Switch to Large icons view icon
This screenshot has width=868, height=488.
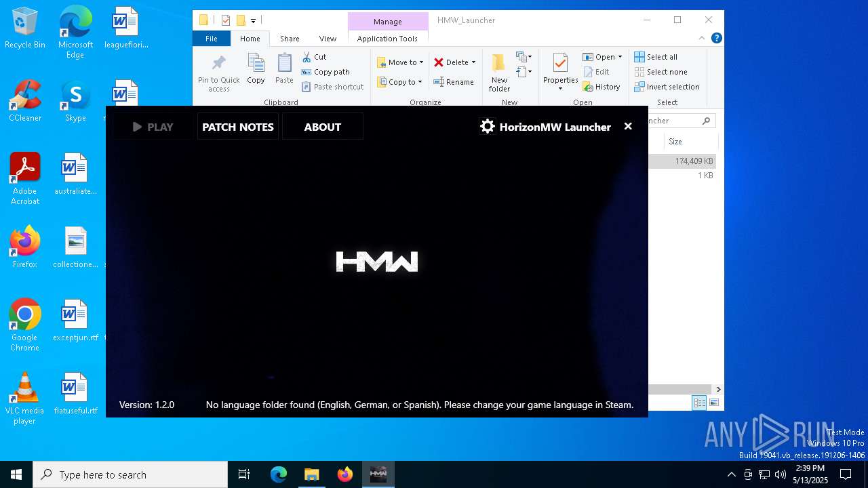coord(713,403)
